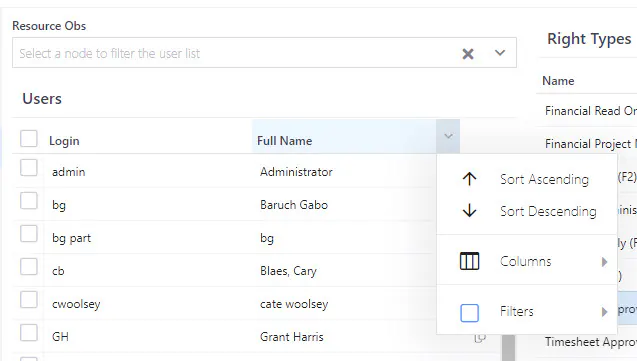Sort Right Types by Name header

point(558,81)
